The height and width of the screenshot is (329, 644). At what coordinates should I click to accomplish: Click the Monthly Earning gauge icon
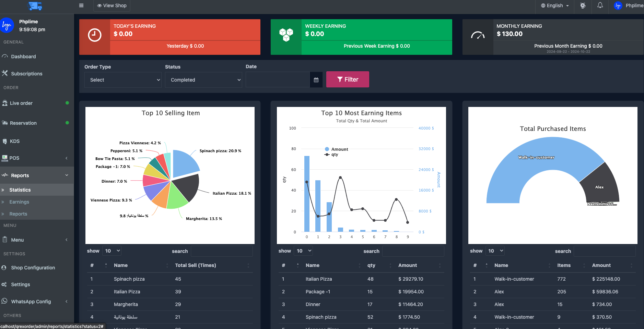pos(478,35)
